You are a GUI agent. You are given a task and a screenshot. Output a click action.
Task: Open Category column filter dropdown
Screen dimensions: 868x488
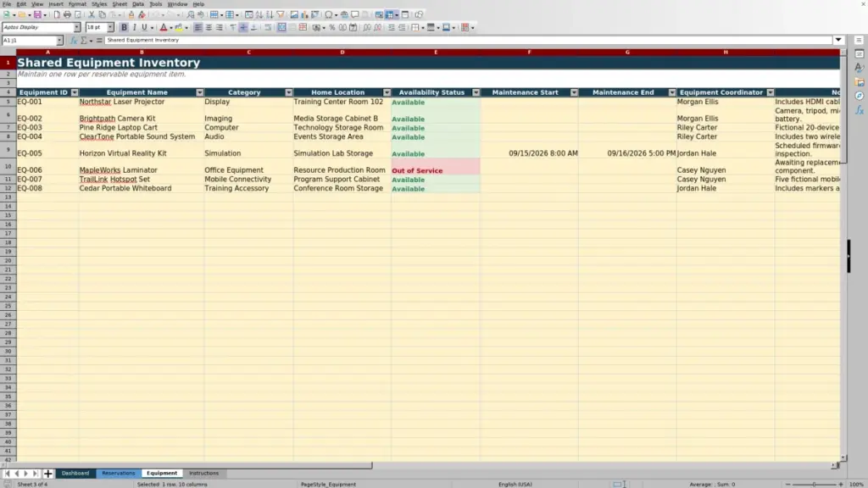pyautogui.click(x=289, y=92)
